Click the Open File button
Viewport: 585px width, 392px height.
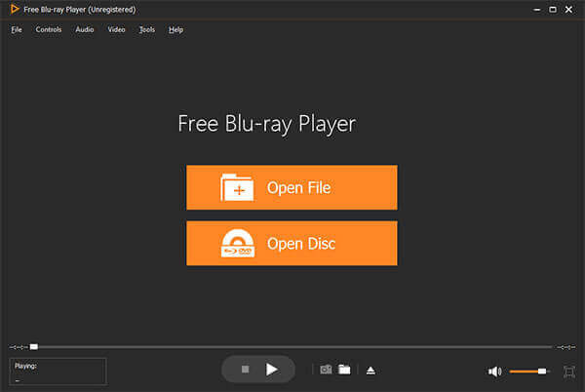click(x=292, y=187)
